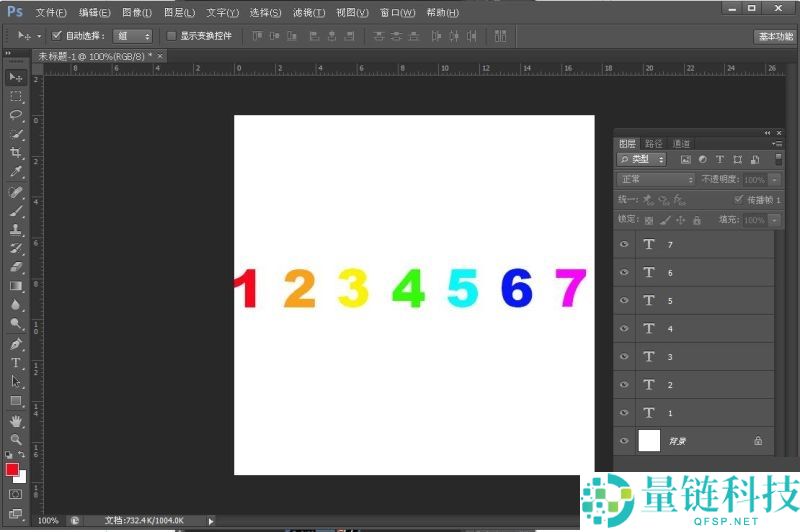Image resolution: width=800 pixels, height=532 pixels.
Task: Pick the Eyedropper tool
Action: (x=16, y=172)
